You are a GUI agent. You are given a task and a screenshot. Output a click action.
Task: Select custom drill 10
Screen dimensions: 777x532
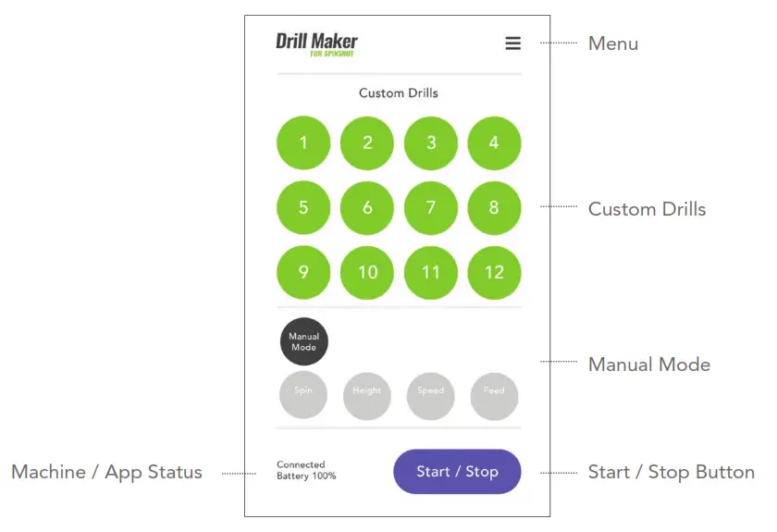point(367,273)
